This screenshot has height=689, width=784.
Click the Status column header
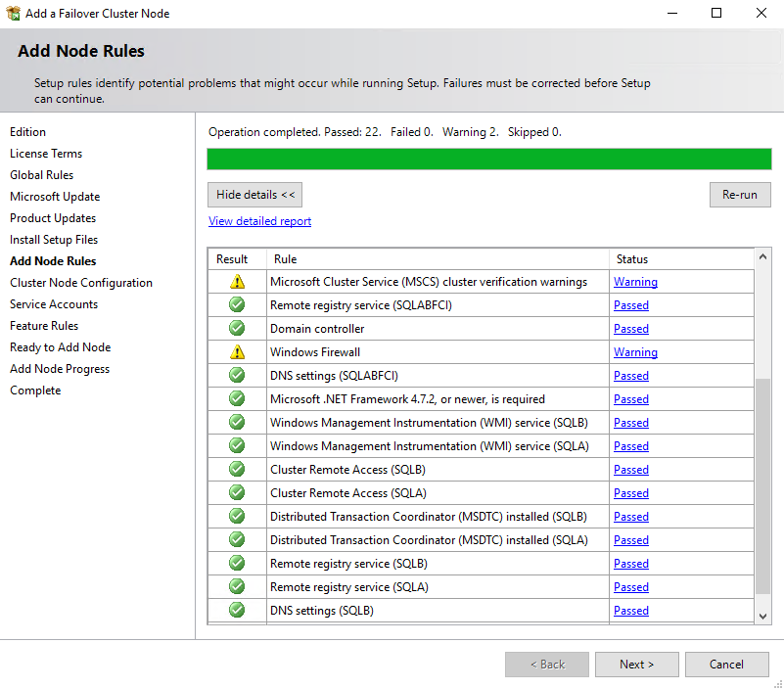[681, 259]
